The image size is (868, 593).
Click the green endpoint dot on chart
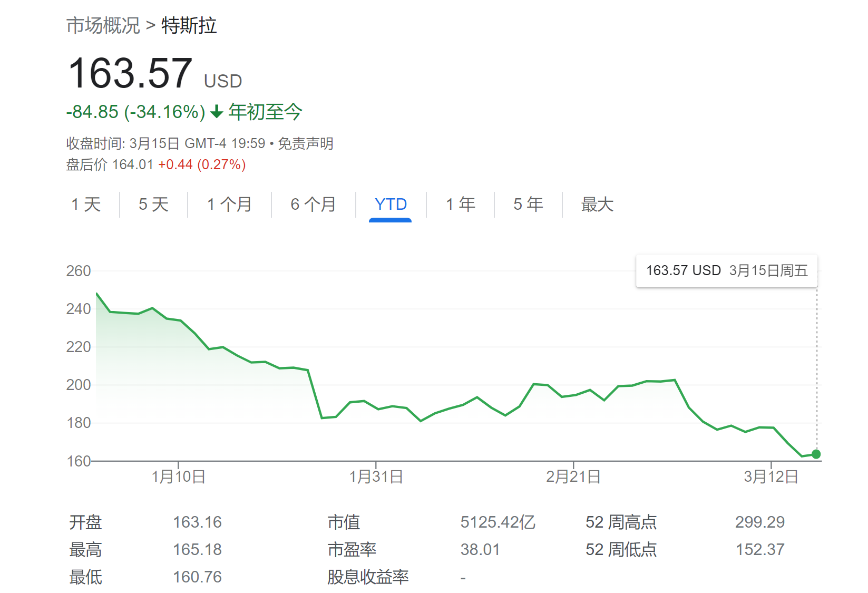[x=816, y=454]
